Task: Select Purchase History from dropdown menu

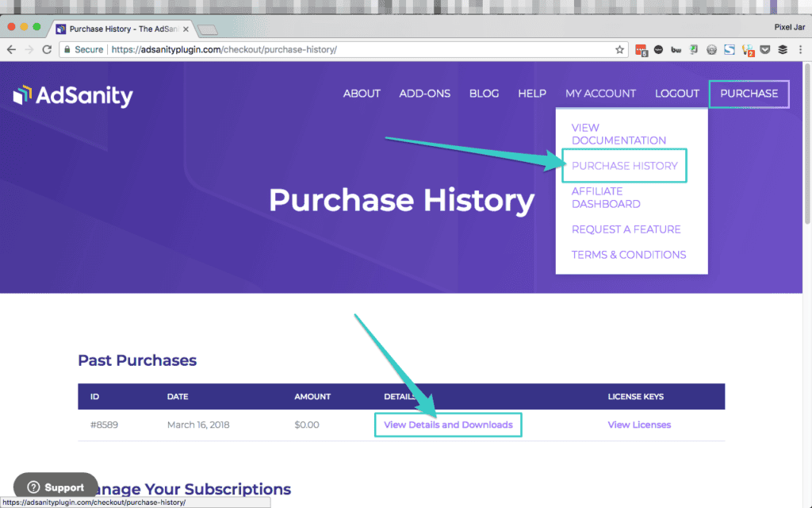Action: click(x=624, y=166)
